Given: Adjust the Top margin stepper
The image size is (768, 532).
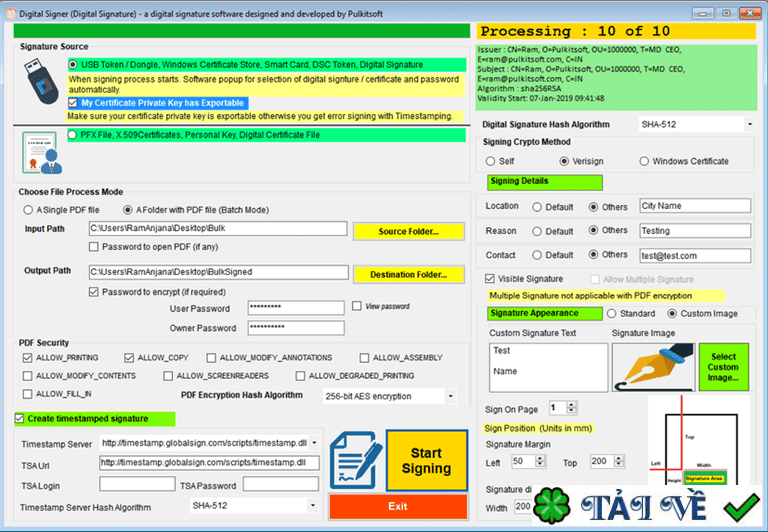Looking at the screenshot, I should tap(619, 461).
